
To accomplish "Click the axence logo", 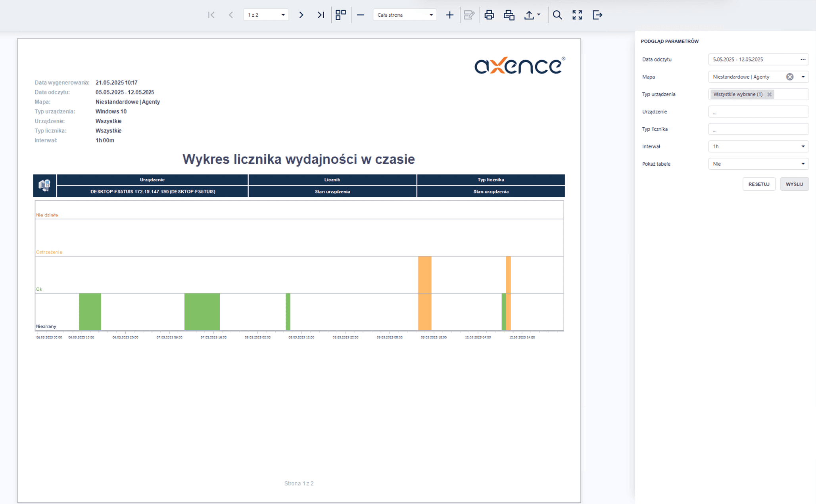I will pos(520,65).
